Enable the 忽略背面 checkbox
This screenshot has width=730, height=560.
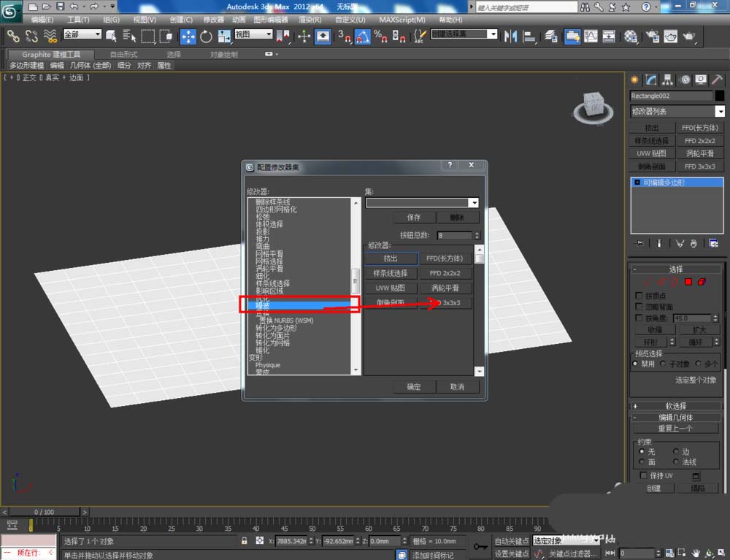click(639, 307)
